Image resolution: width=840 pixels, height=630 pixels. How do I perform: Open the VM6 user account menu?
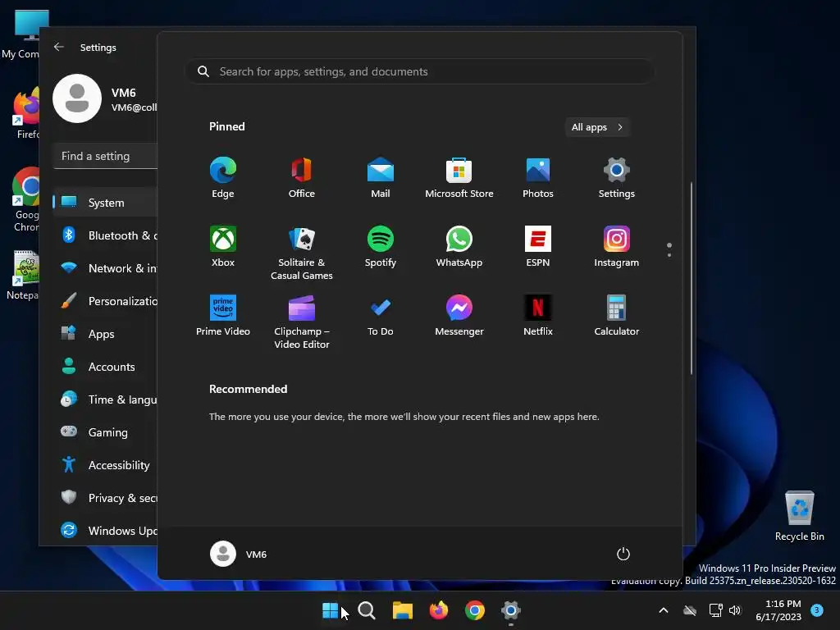(239, 554)
